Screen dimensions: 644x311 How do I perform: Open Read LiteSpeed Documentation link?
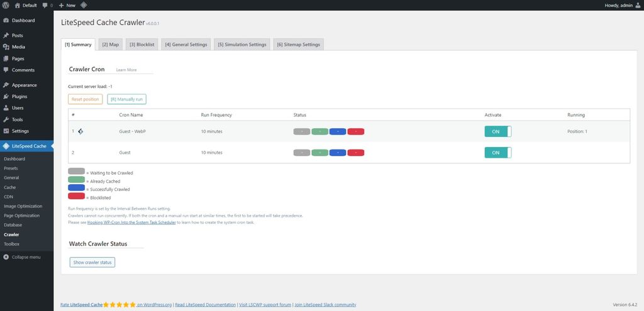coord(206,305)
